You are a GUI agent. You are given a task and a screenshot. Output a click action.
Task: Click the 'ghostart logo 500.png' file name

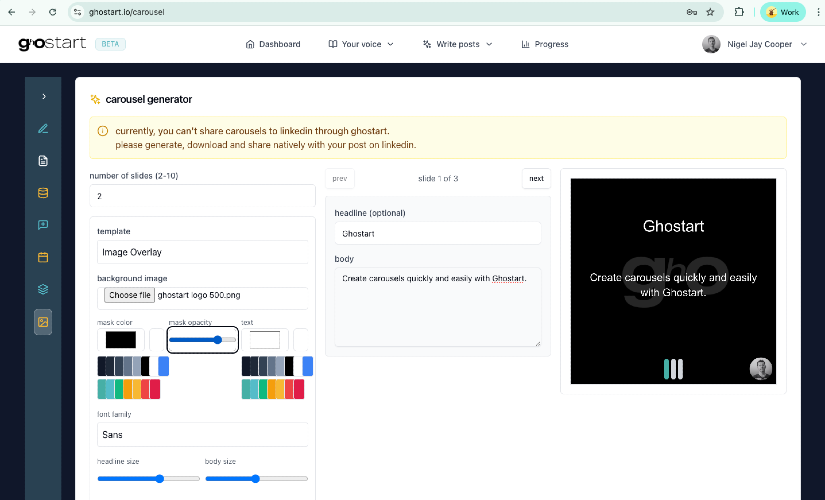(x=199, y=295)
